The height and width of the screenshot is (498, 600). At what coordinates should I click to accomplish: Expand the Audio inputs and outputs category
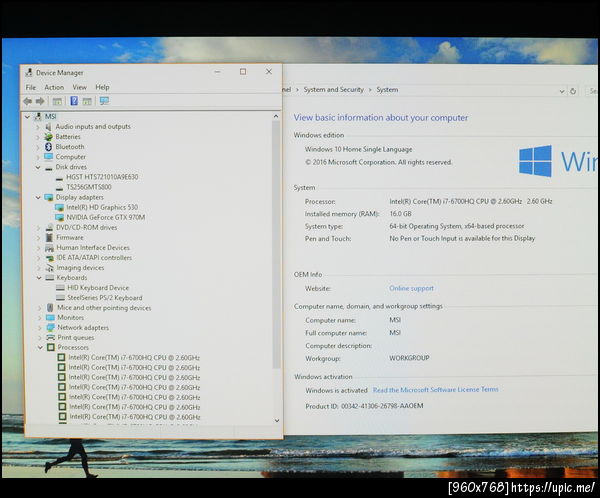pyautogui.click(x=38, y=126)
